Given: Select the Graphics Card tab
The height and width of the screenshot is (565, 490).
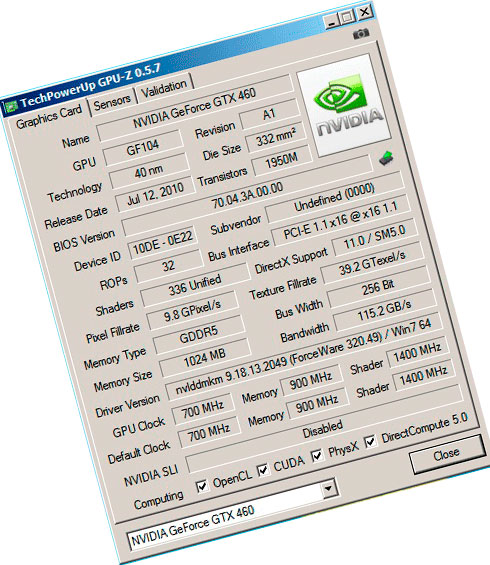Looking at the screenshot, I should click(x=49, y=116).
